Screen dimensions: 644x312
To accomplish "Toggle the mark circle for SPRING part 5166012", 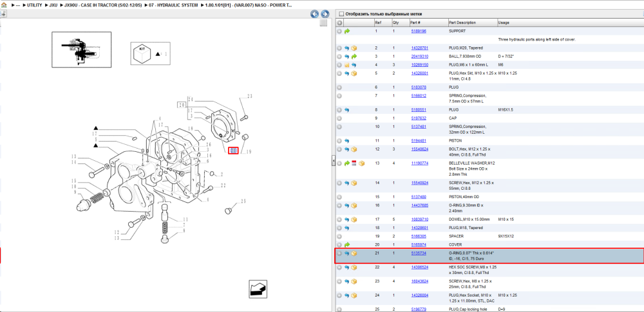I will point(339,96).
